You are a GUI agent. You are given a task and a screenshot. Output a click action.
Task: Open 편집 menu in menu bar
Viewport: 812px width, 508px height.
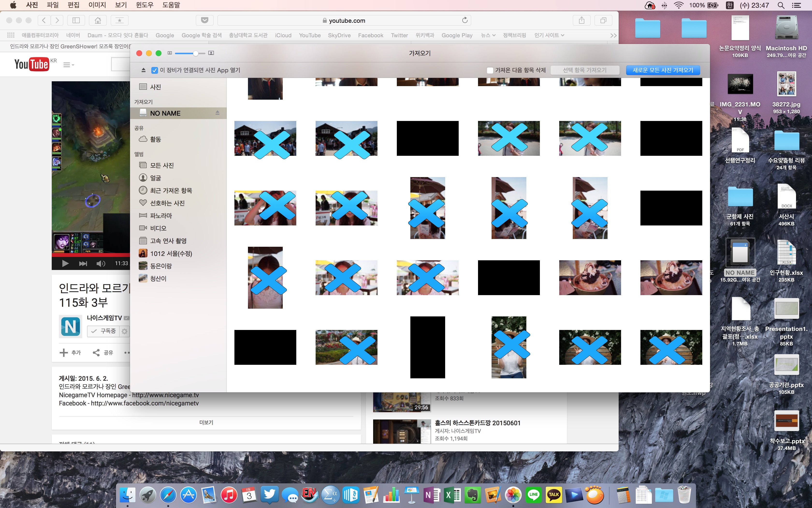tap(73, 5)
